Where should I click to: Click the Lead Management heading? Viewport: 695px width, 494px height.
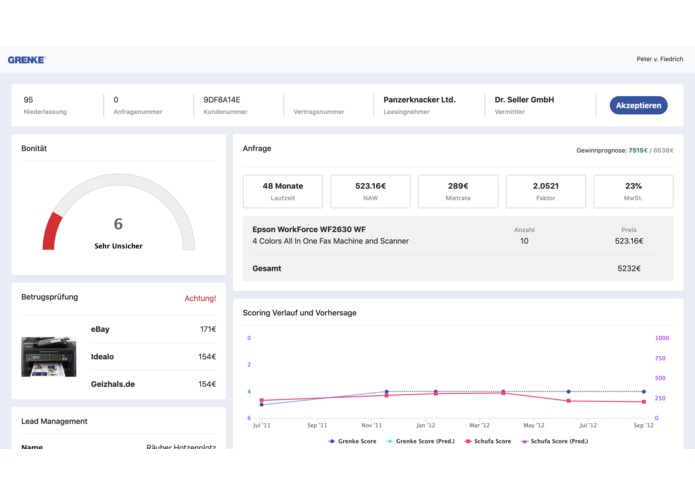(x=54, y=421)
